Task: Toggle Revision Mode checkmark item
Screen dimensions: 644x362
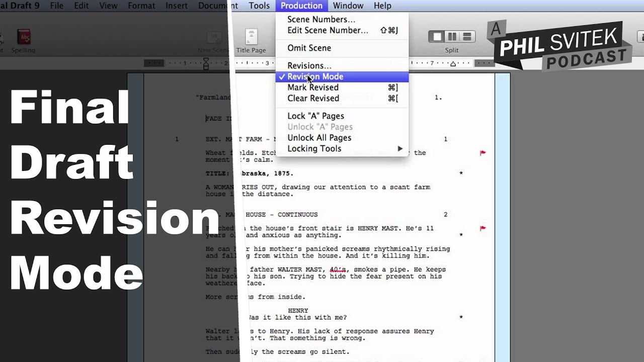Action: tap(342, 76)
